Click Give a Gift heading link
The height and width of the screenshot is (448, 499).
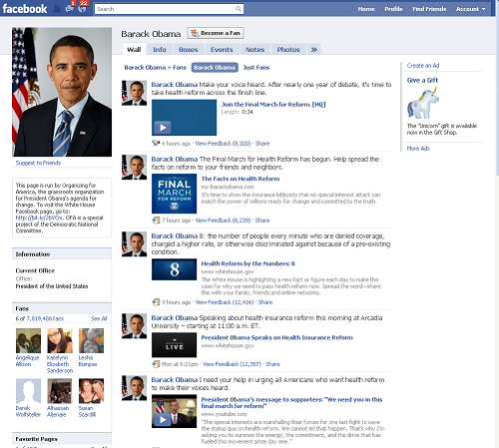tap(422, 80)
